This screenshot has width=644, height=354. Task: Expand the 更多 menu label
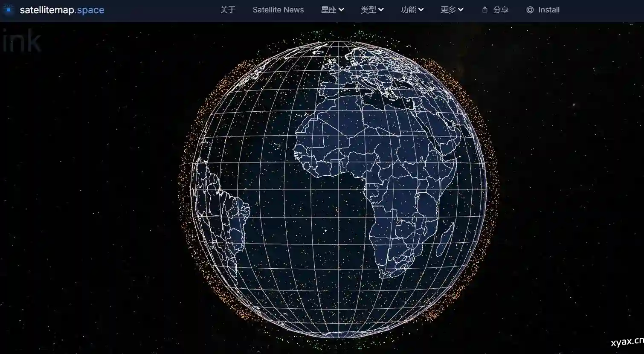[x=448, y=10]
